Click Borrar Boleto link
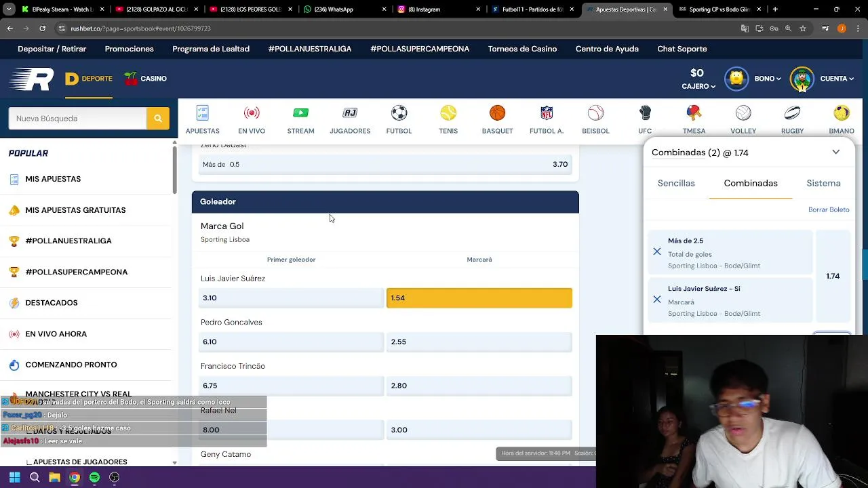 click(x=829, y=209)
